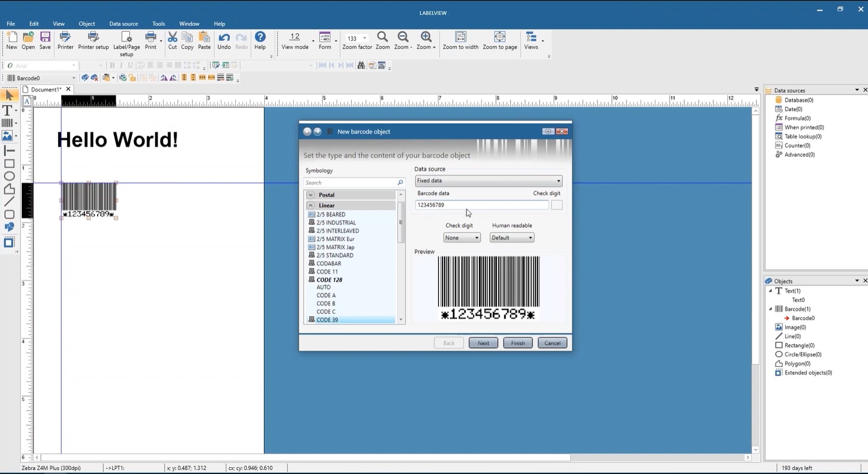Choose the Rectangle drawing tool

[x=9, y=164]
